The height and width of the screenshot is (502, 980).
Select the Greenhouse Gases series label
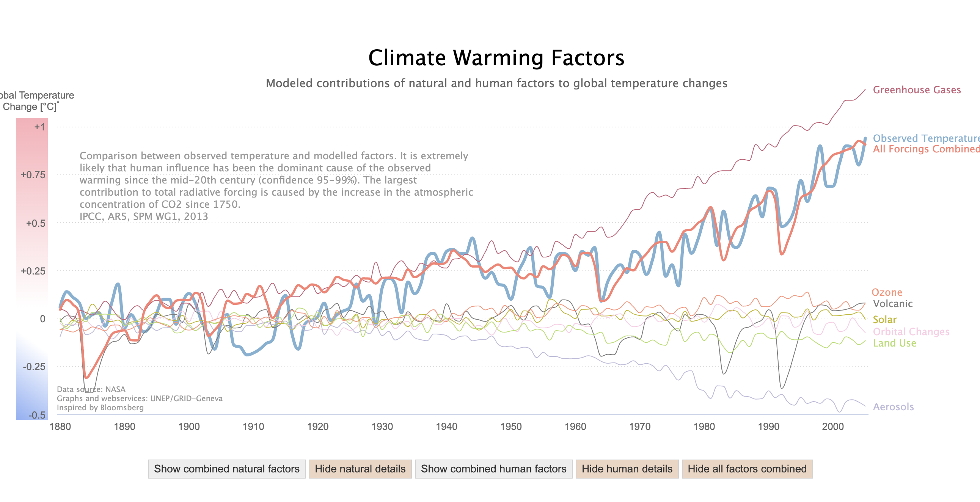[916, 90]
